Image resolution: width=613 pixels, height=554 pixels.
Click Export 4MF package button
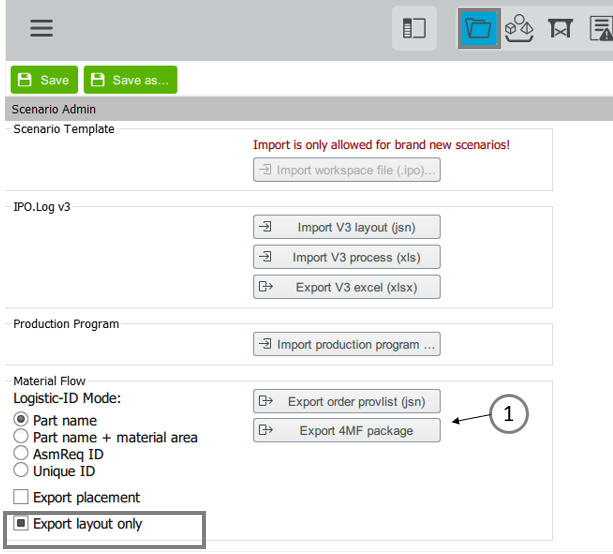347,430
